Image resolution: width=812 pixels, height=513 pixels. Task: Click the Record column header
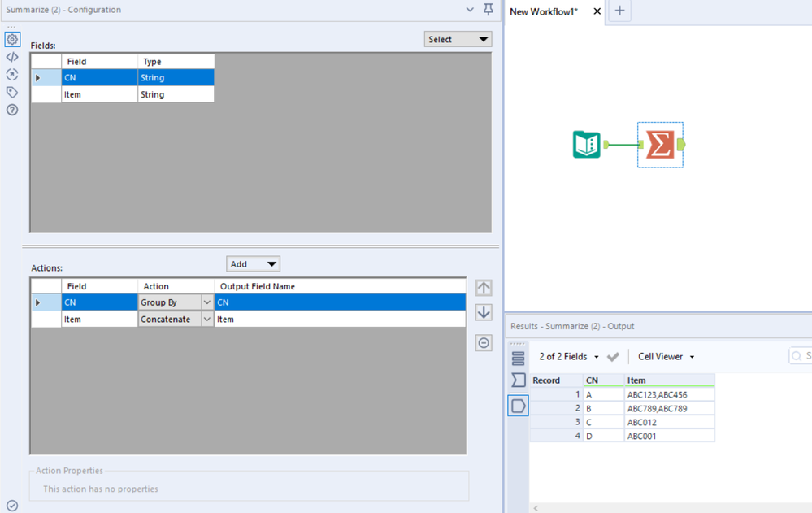(x=557, y=380)
